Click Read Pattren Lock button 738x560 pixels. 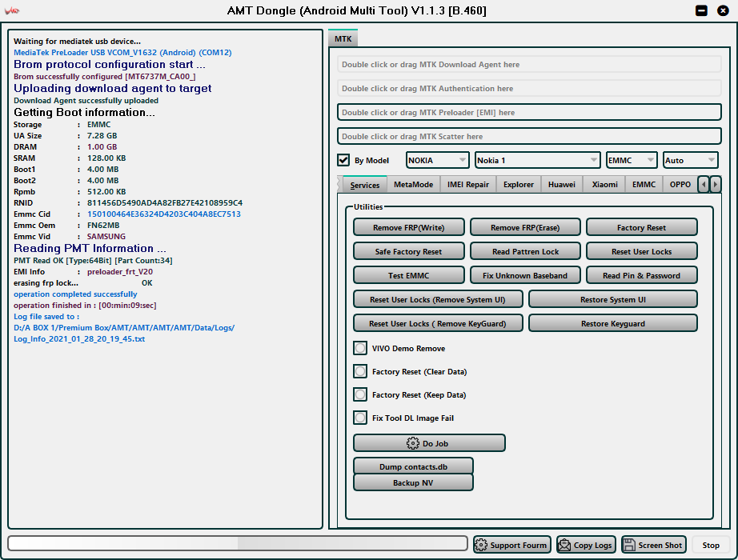pos(525,251)
